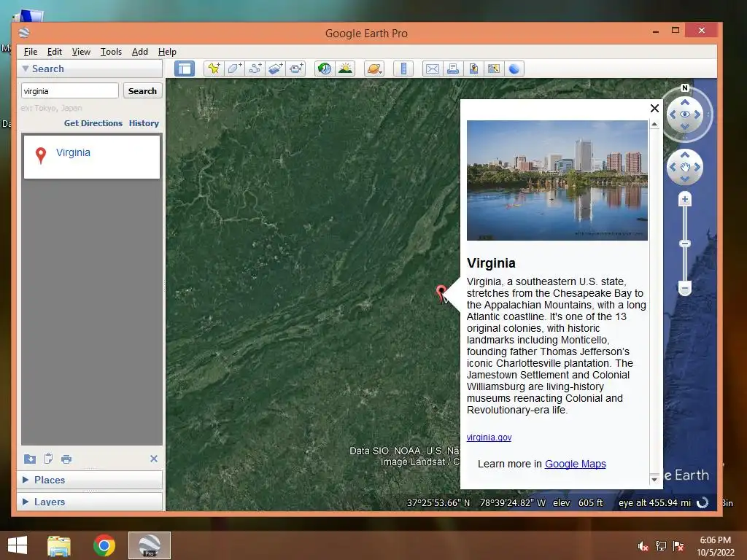Move left using the hand-joystick arrow
The image size is (747, 560).
pyautogui.click(x=673, y=167)
